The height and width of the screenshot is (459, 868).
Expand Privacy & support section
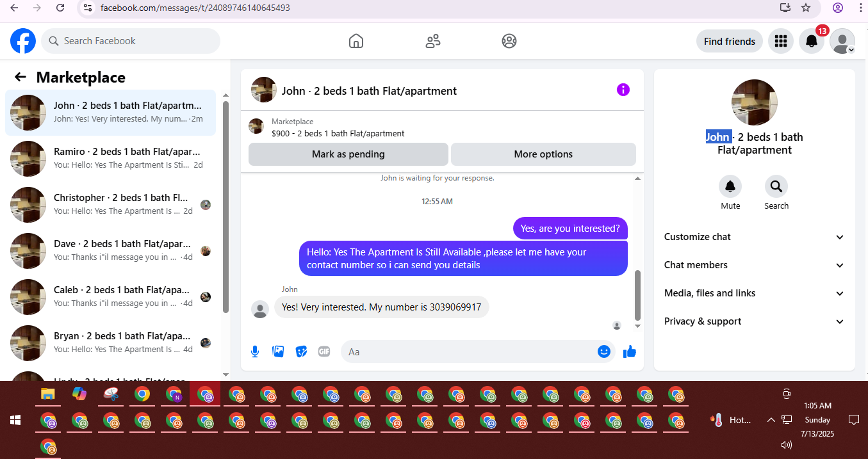click(x=755, y=321)
